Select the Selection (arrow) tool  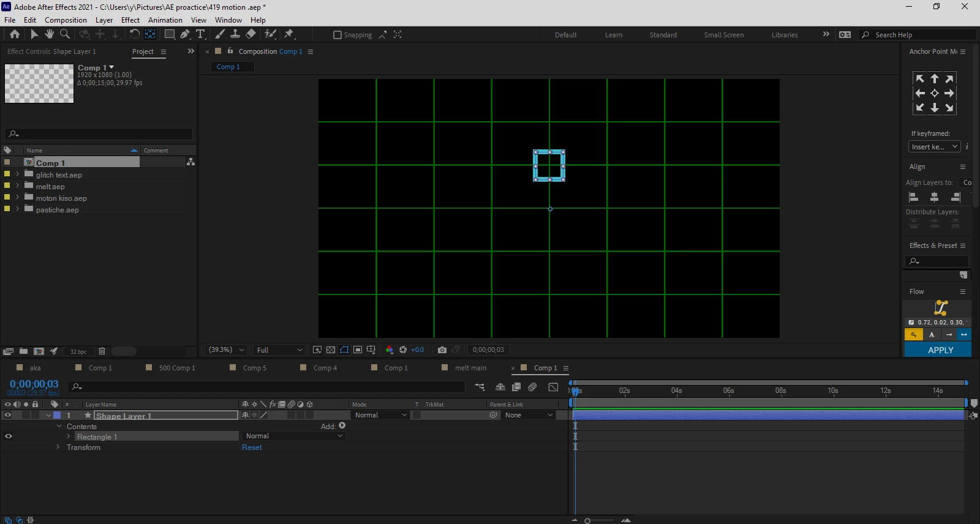click(x=34, y=34)
